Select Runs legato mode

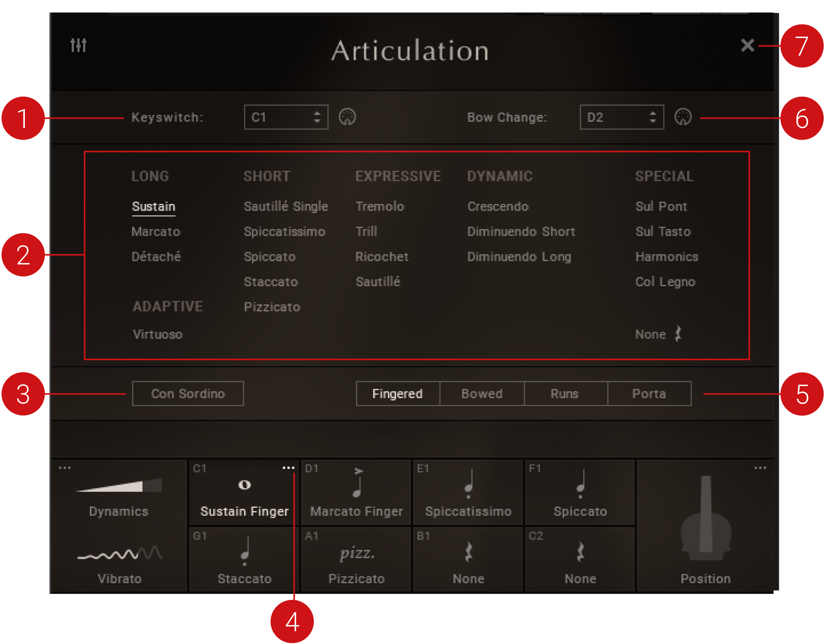tap(565, 394)
